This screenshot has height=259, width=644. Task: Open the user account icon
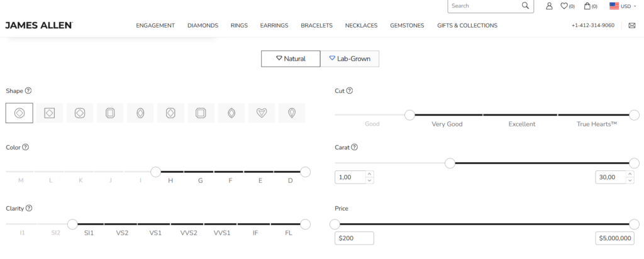(x=549, y=6)
